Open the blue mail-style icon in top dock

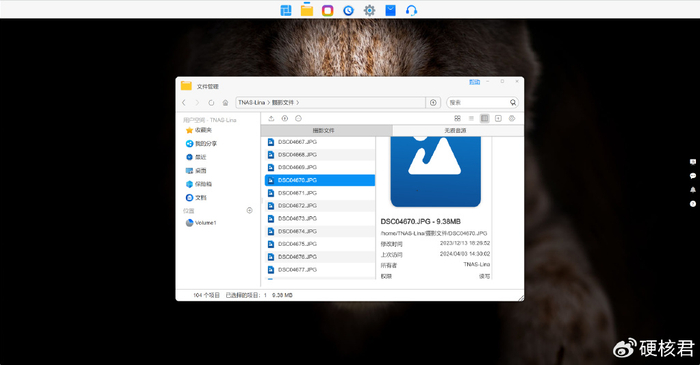click(390, 10)
